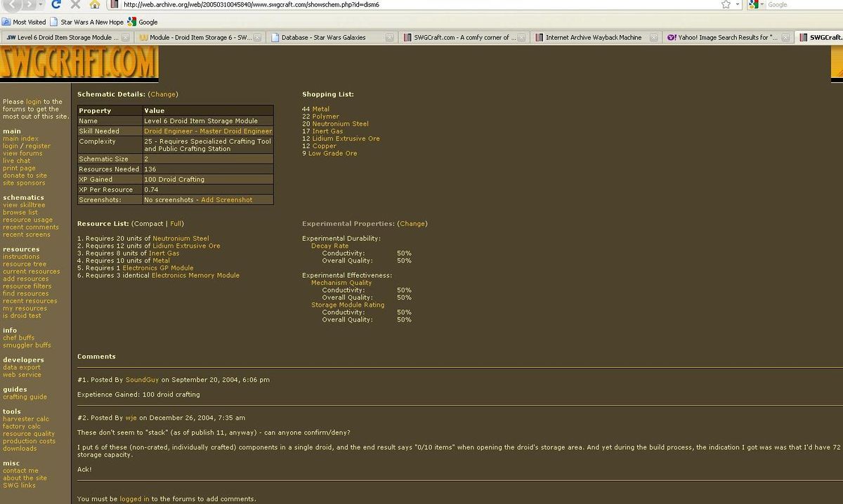Open the Google bookmark in bookmarks bar

pos(143,22)
